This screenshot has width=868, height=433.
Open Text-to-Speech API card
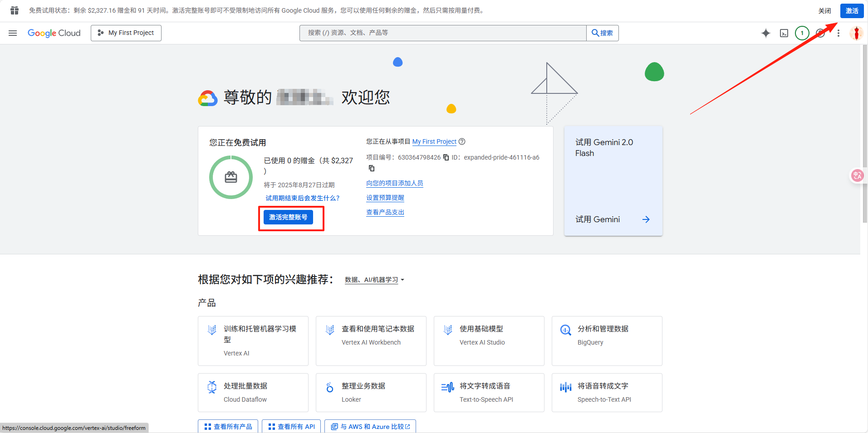(x=489, y=393)
